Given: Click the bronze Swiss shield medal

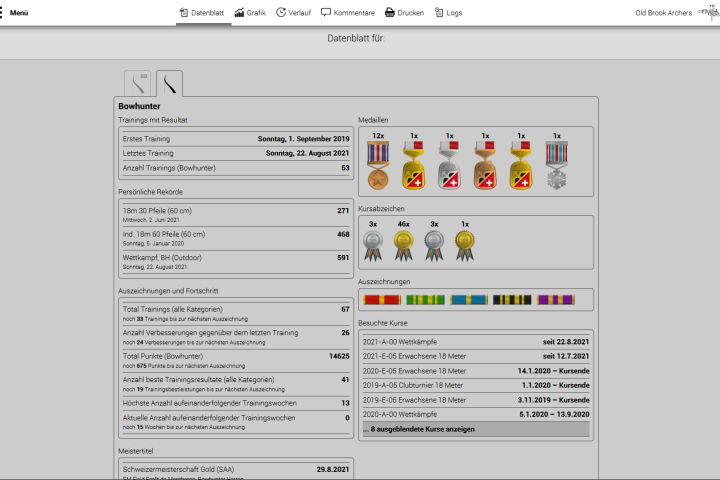Looking at the screenshot, I should (486, 165).
